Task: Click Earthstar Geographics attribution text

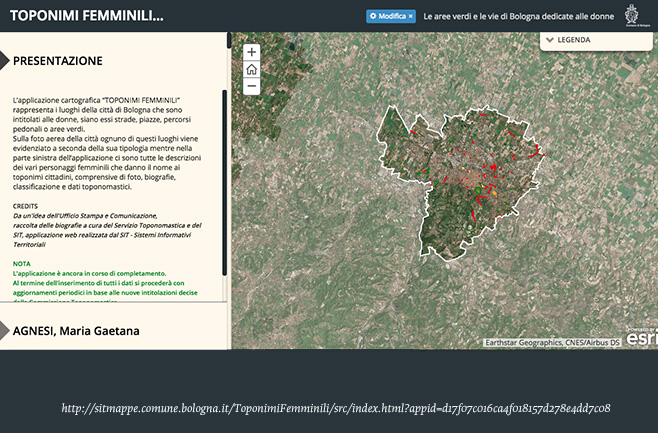Action: (552, 342)
